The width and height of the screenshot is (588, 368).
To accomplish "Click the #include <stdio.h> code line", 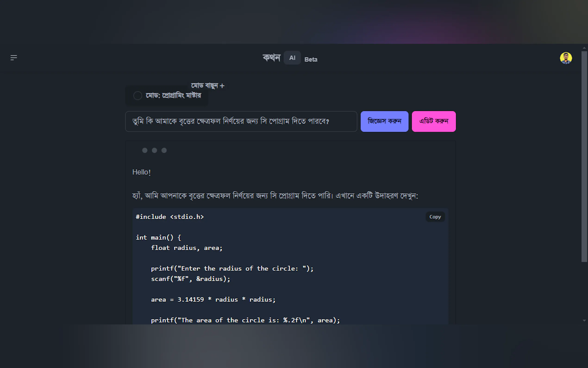I will click(170, 217).
